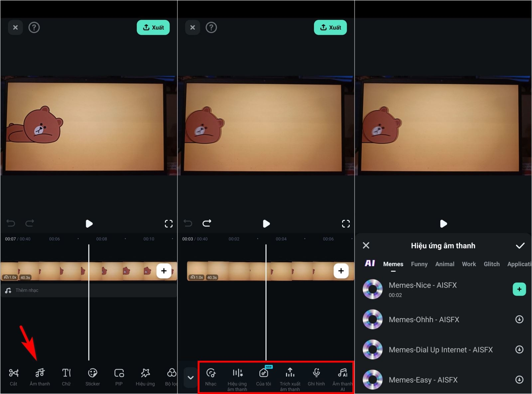Open the Sticker tool
Viewport: 532px width, 394px height.
[92, 377]
